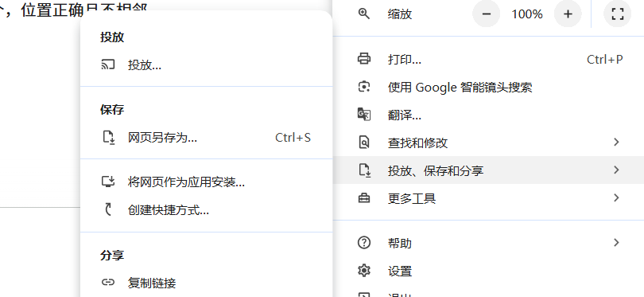644x297 pixels.
Task: Select 复制链接 in the share section
Action: pyautogui.click(x=206, y=283)
